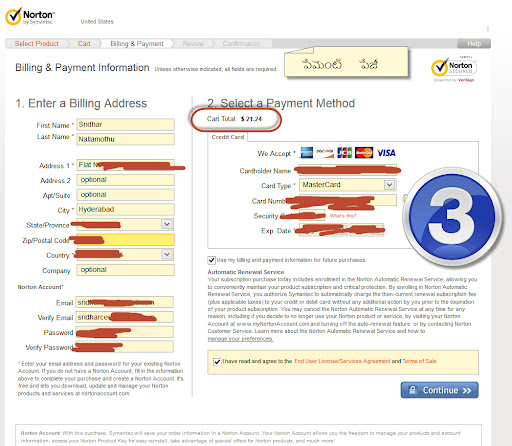Open the Card Type dropdown showing MasterCard

click(x=347, y=185)
